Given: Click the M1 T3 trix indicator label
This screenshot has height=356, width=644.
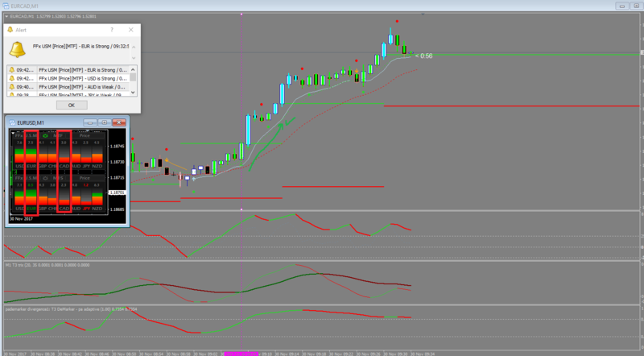Looking at the screenshot, I should tap(47, 265).
